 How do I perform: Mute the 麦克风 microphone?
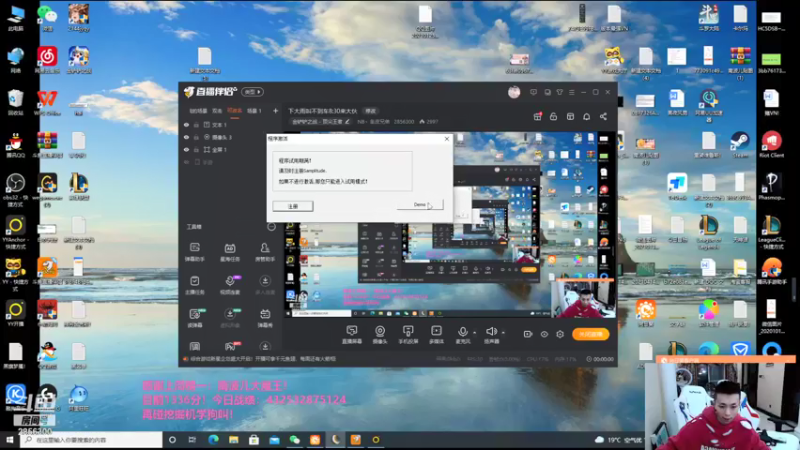462,334
